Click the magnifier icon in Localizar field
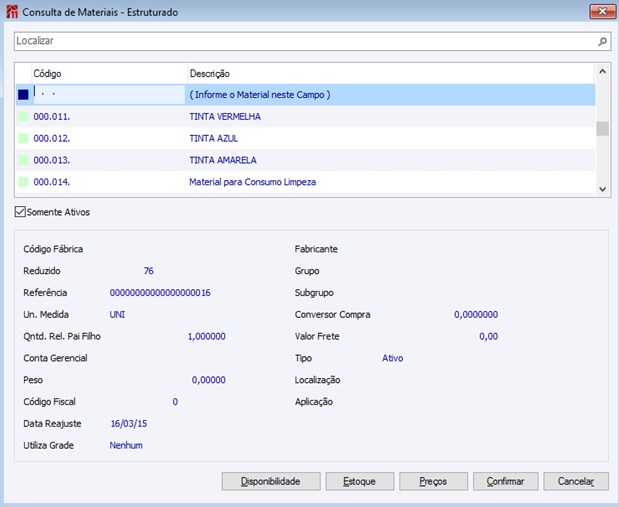619x507 pixels. (x=602, y=41)
